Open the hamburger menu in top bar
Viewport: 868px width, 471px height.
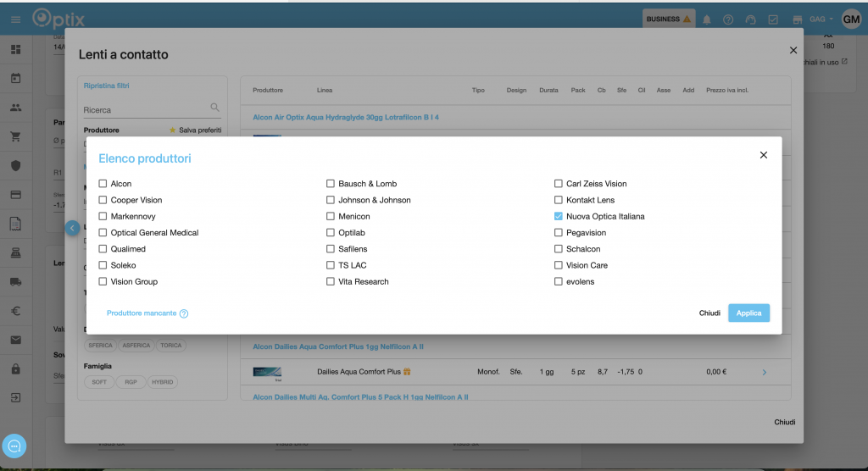[15, 19]
